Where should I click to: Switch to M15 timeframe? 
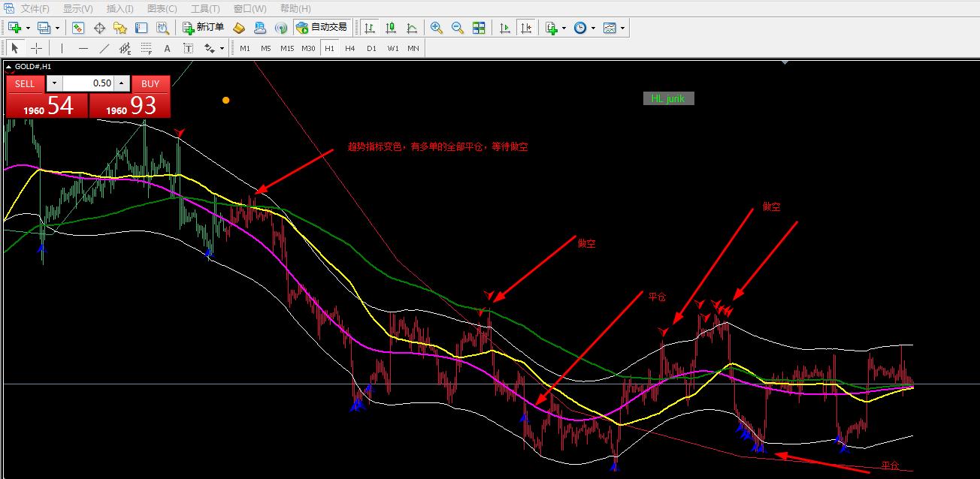(x=287, y=48)
